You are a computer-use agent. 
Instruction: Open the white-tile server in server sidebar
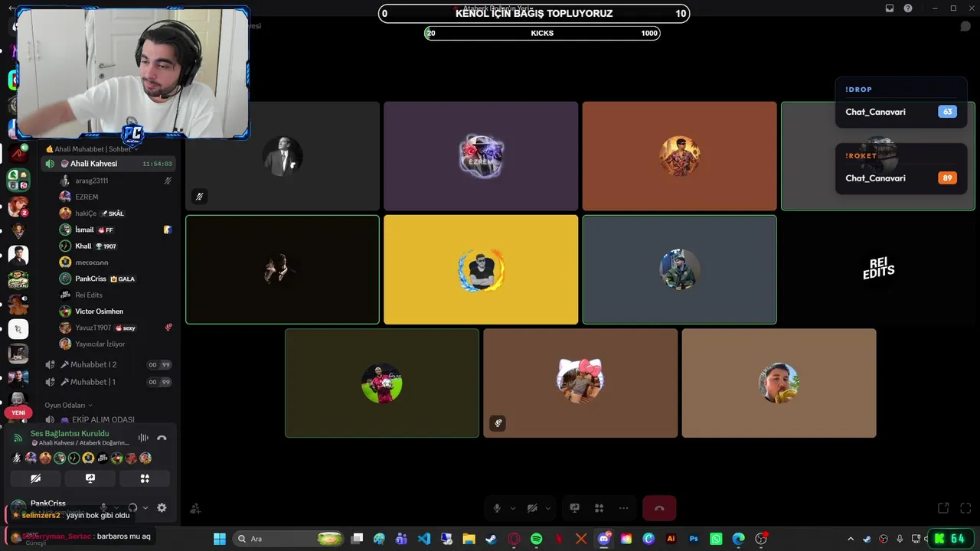click(x=18, y=329)
